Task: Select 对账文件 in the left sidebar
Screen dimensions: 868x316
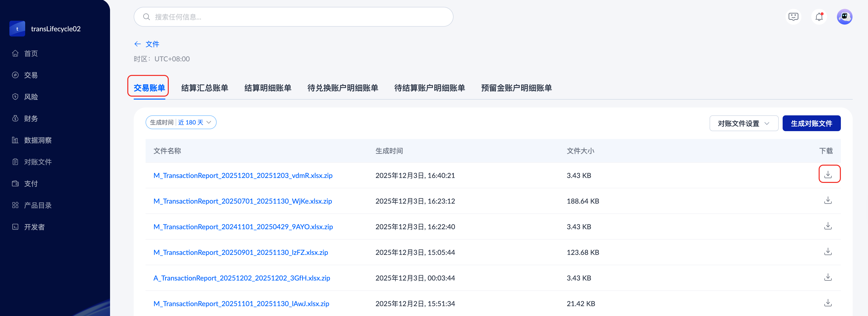Action: [38, 162]
